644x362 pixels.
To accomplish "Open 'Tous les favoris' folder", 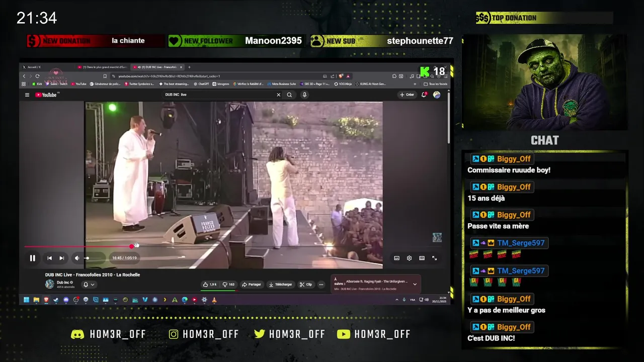I will (x=436, y=84).
